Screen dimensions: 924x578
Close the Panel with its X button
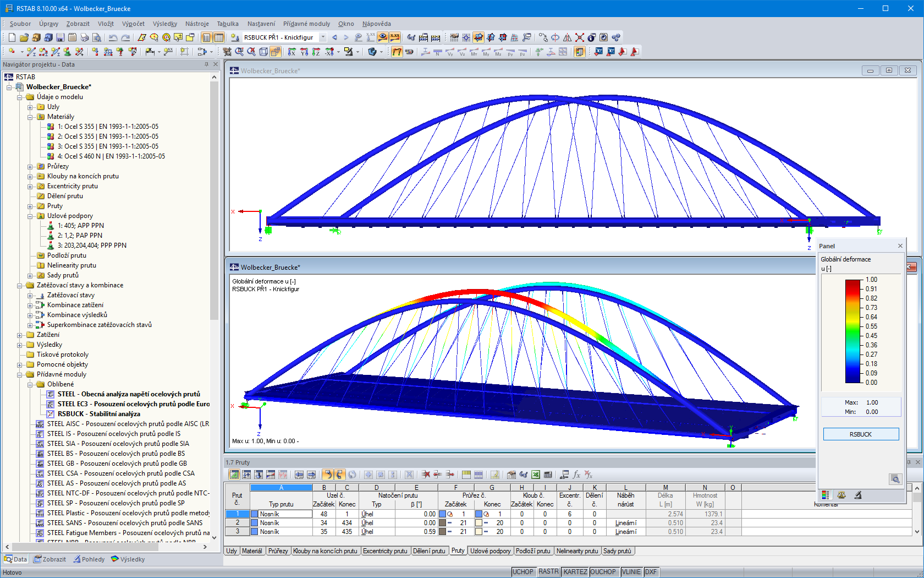(x=900, y=246)
